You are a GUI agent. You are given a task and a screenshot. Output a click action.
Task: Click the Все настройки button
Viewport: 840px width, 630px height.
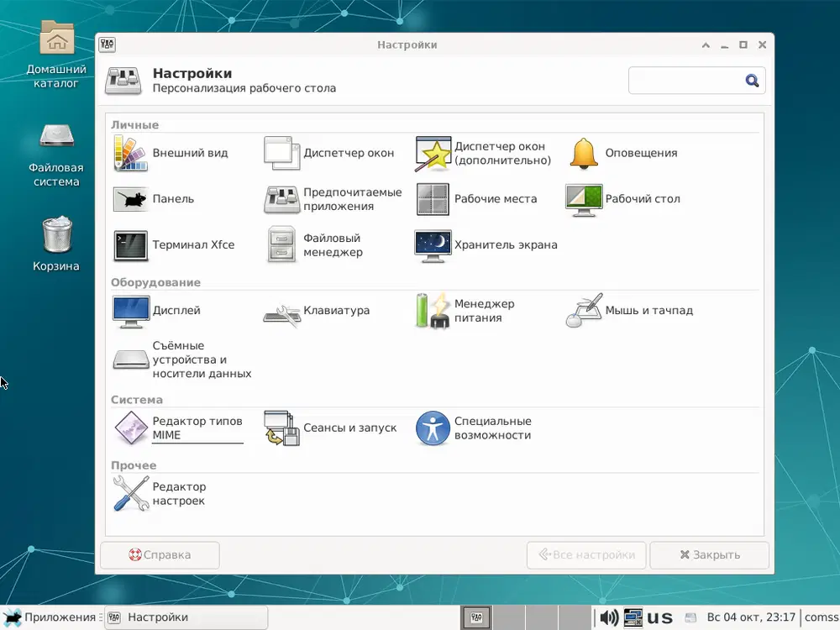click(586, 555)
